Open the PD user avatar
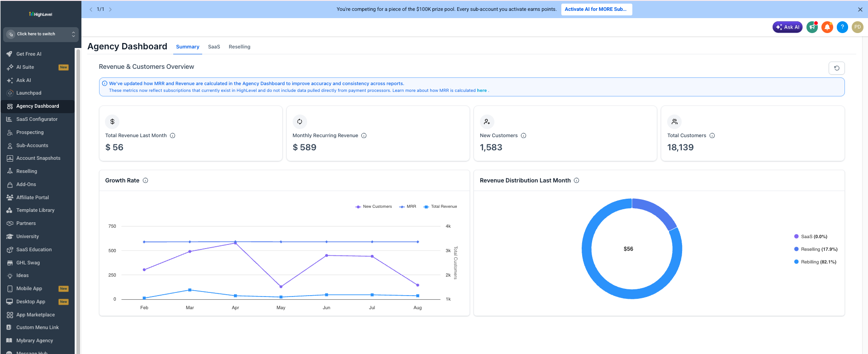Screen dimensions: 868x354 pyautogui.click(x=858, y=27)
